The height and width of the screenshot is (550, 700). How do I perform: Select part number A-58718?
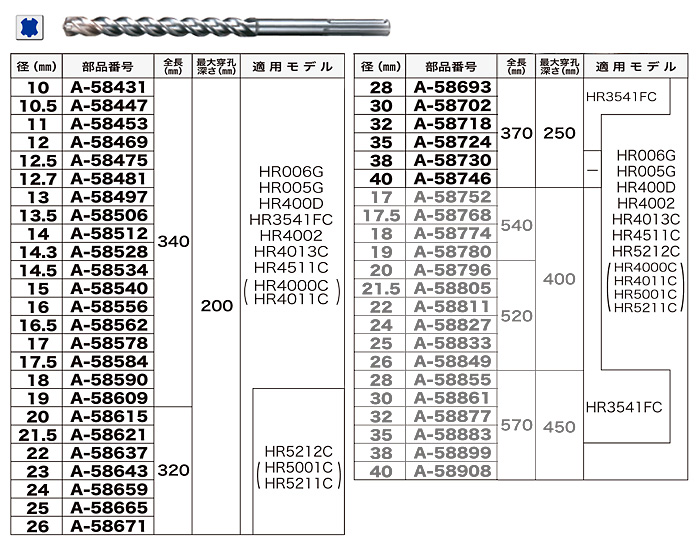[x=452, y=124]
